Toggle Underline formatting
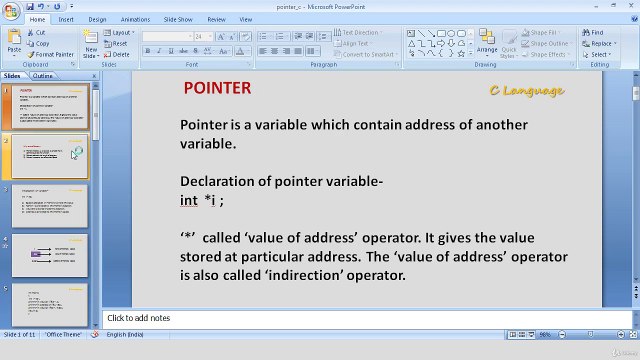640x360 pixels. click(x=171, y=51)
